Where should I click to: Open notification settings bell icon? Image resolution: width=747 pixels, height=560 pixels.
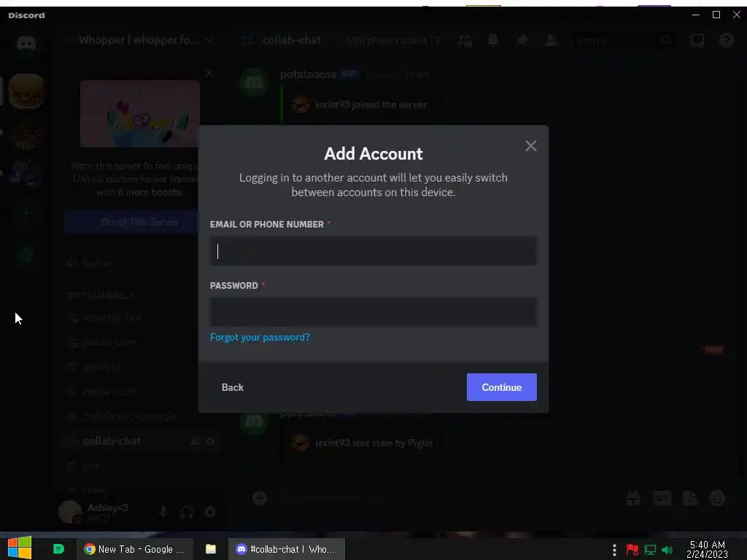pyautogui.click(x=493, y=41)
